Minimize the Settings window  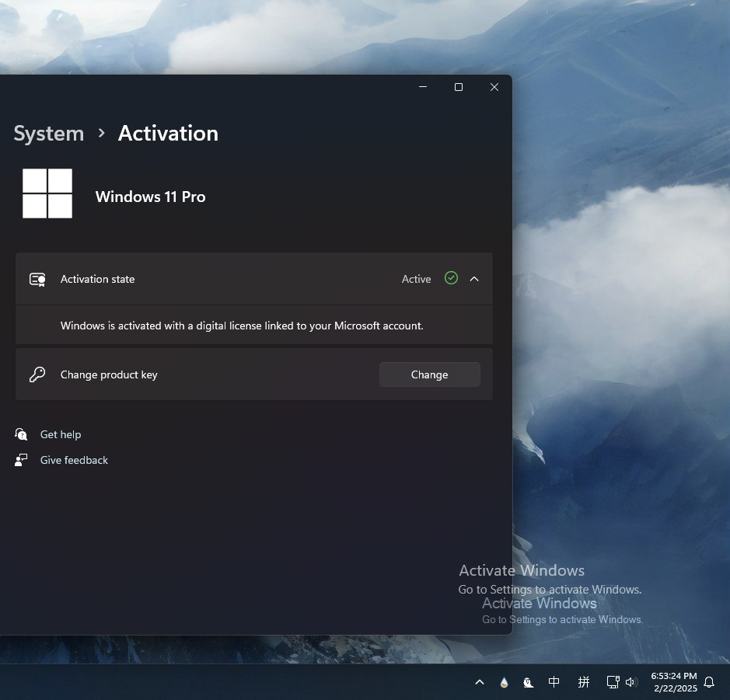pyautogui.click(x=423, y=87)
